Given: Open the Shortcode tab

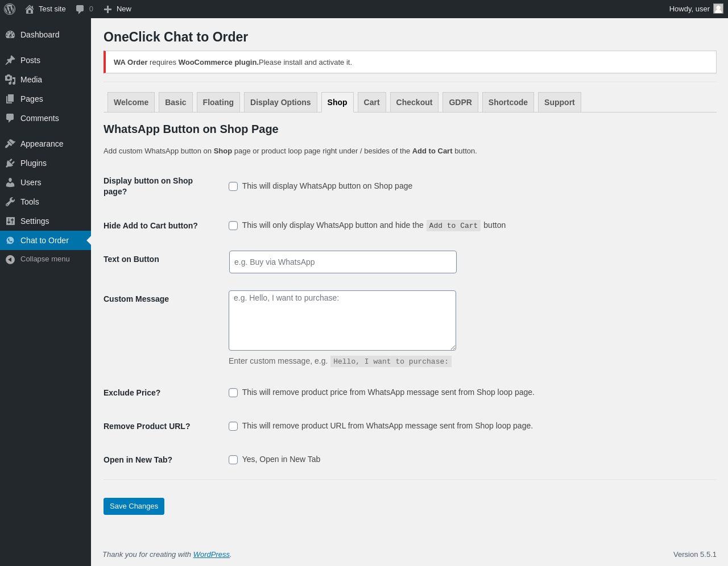Looking at the screenshot, I should pos(508,102).
